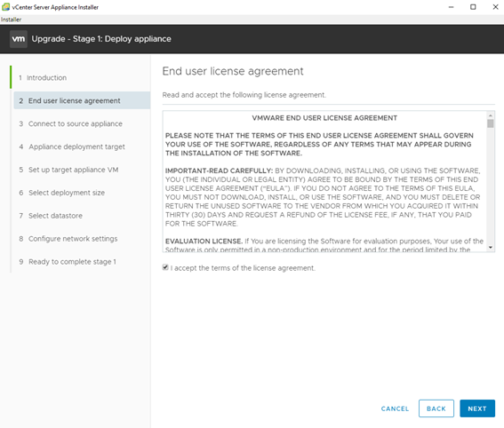Toggle the accept license terms checkbox
The image size is (504, 428).
click(x=165, y=267)
